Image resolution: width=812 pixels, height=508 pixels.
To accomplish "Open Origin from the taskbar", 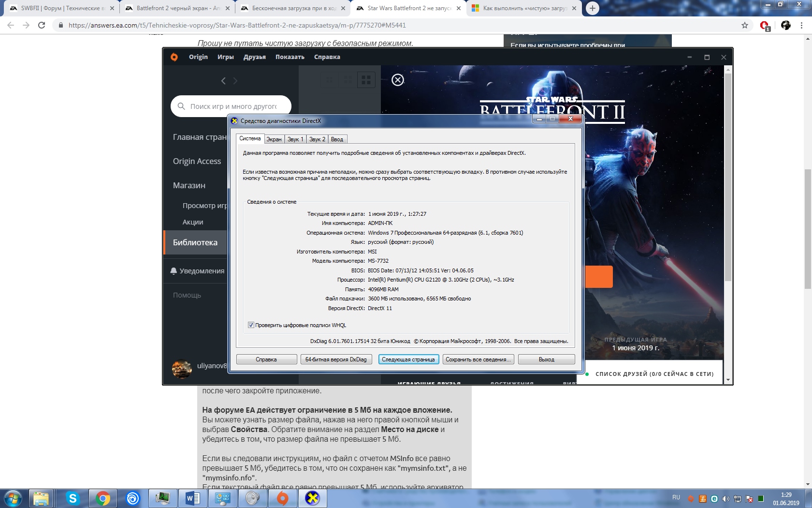I will [282, 498].
